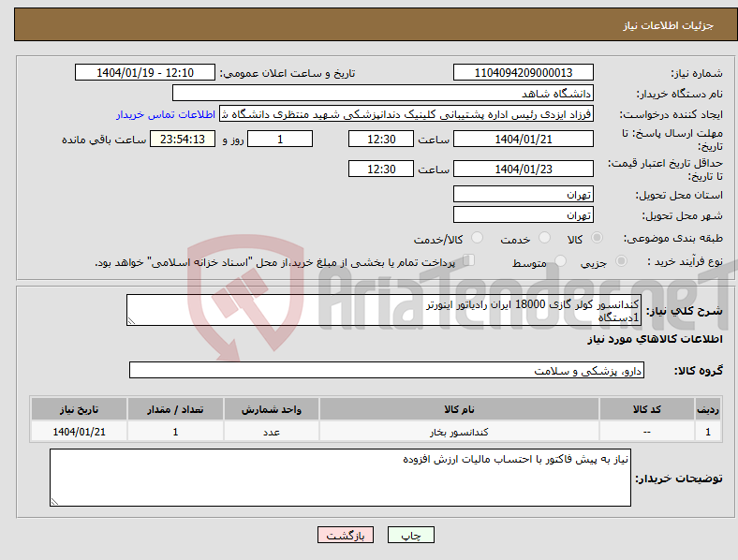Click the عدد unit cell
The height and width of the screenshot is (560, 738).
point(272,432)
